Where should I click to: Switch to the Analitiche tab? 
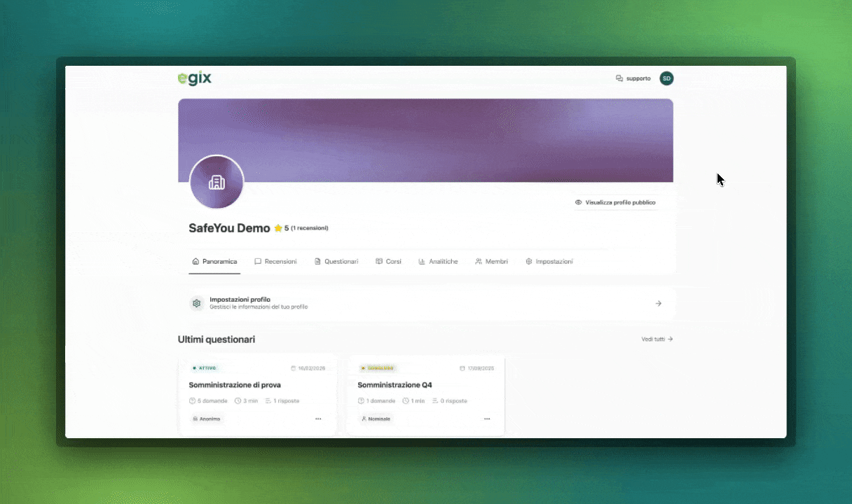tap(438, 262)
